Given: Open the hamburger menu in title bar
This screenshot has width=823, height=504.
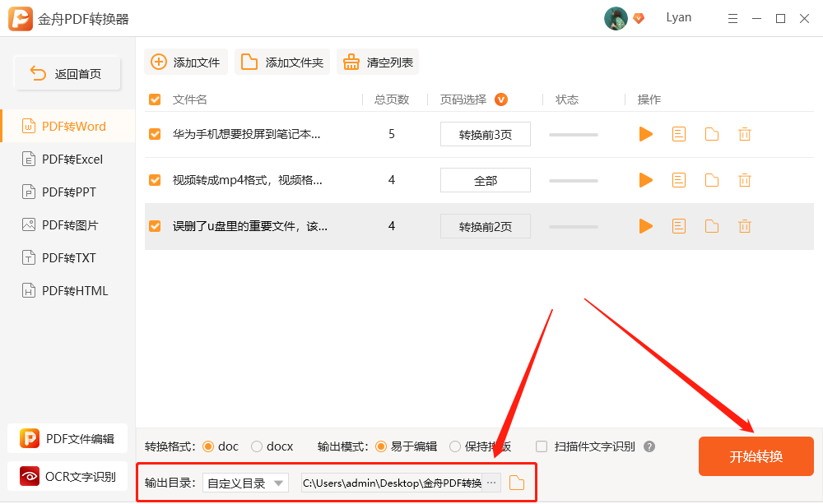Looking at the screenshot, I should 732,19.
